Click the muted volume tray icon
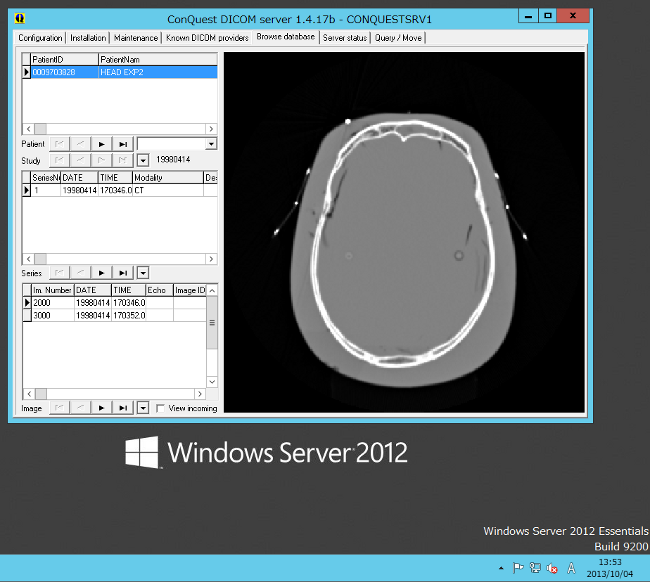Screen dimensions: 650x582 tap(552, 568)
